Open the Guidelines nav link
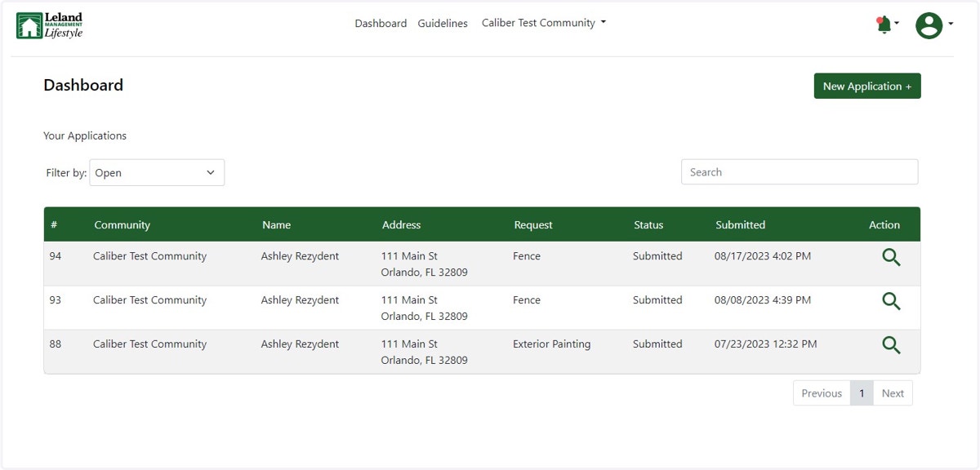This screenshot has height=470, width=980. (443, 24)
